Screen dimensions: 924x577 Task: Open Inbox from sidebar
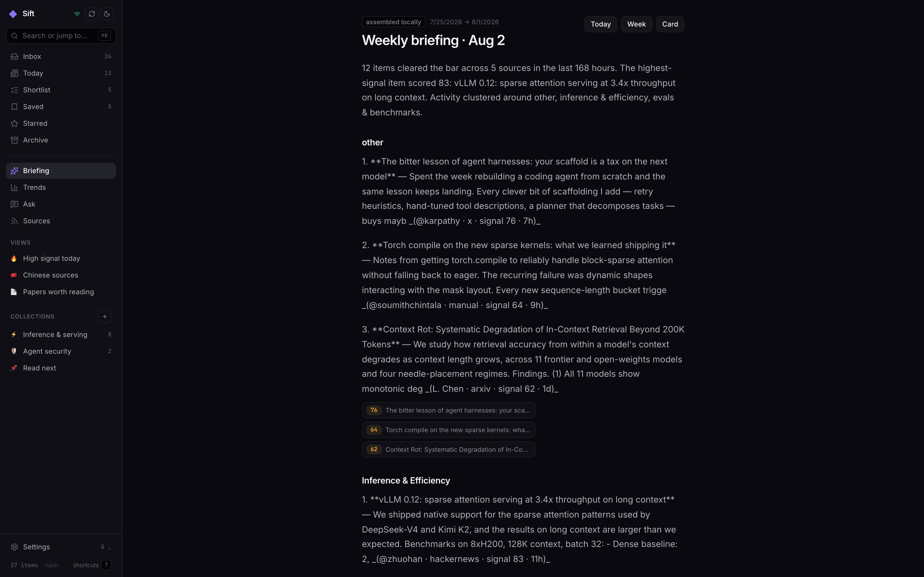pos(61,57)
